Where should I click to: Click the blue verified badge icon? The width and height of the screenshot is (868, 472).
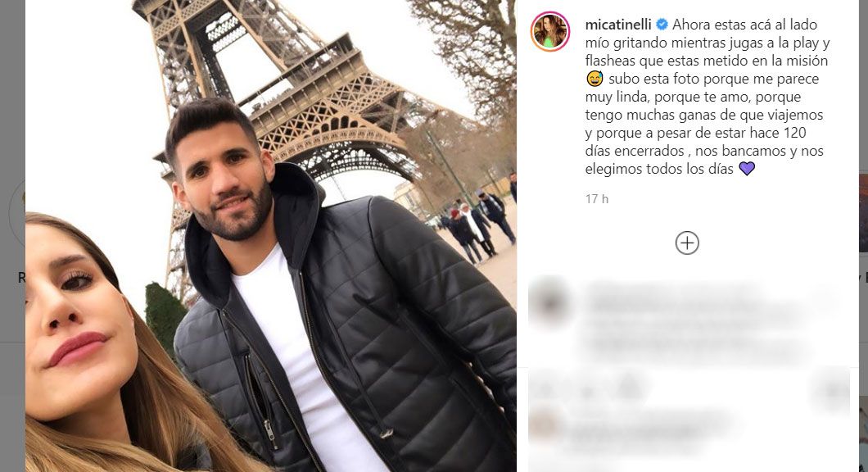[662, 25]
